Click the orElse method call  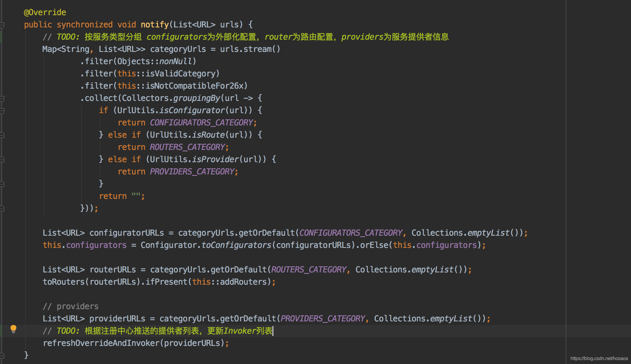point(374,245)
